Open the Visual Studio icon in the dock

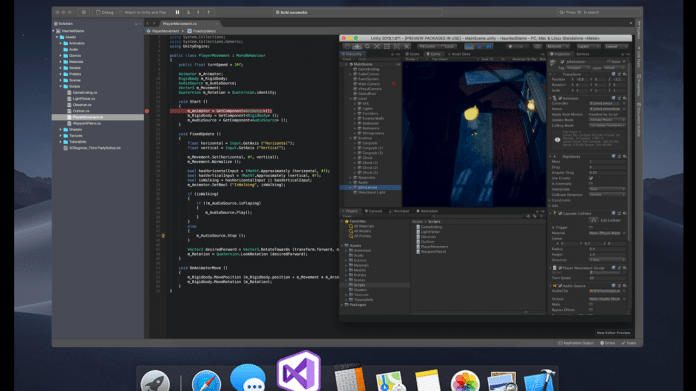click(299, 372)
